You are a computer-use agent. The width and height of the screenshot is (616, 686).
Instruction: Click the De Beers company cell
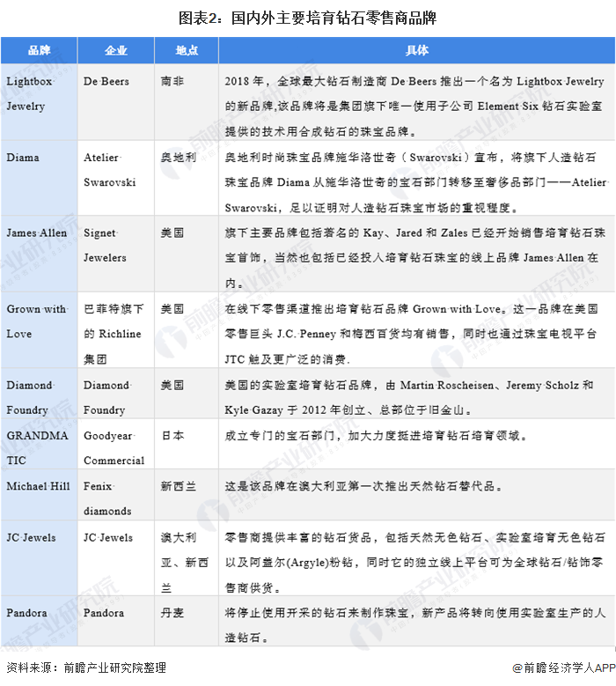(116, 102)
